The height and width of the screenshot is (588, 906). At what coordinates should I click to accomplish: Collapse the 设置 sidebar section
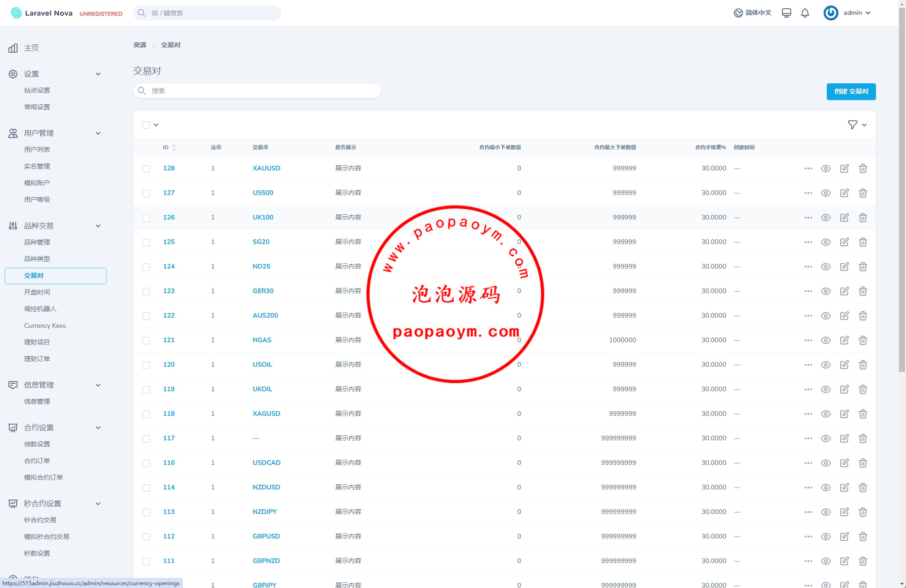click(98, 74)
